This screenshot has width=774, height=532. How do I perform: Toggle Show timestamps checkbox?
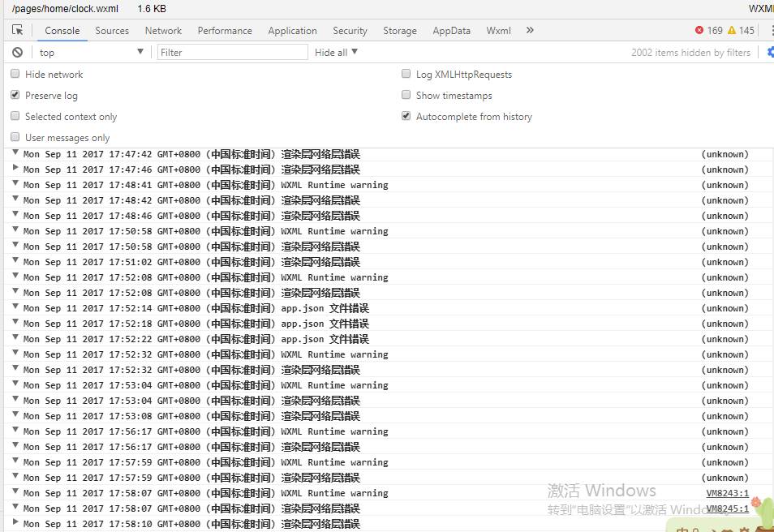[x=406, y=95]
